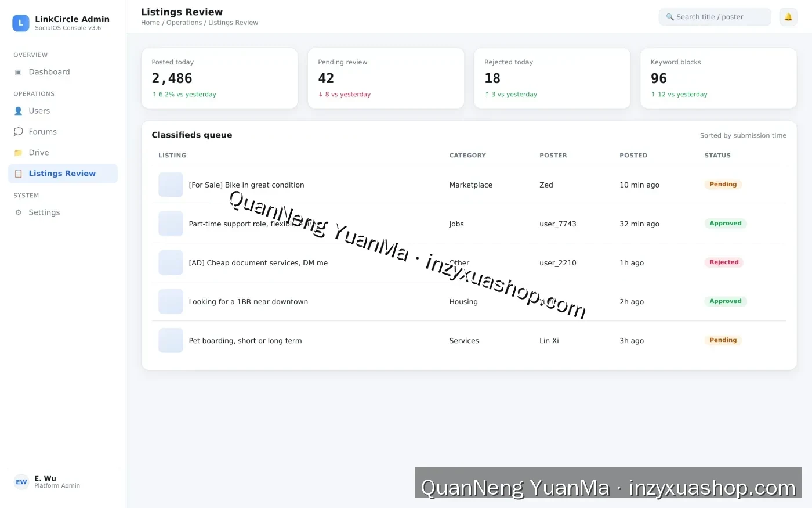Open the Keyword blocks card
The width and height of the screenshot is (812, 508).
[719, 78]
